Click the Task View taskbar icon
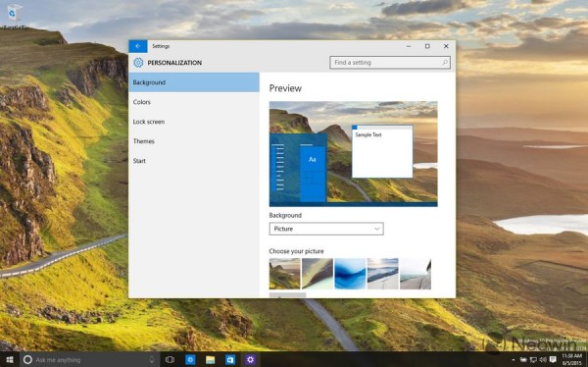The height and width of the screenshot is (367, 588). click(170, 360)
